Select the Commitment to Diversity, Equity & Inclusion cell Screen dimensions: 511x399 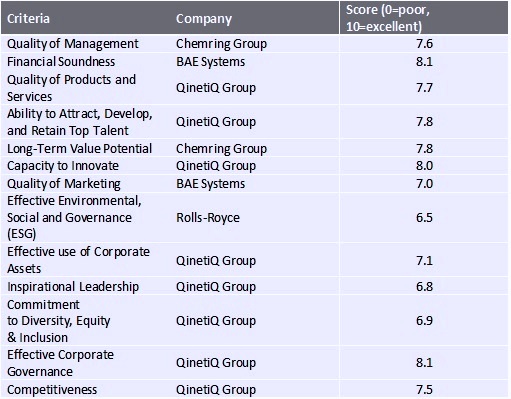(58, 321)
